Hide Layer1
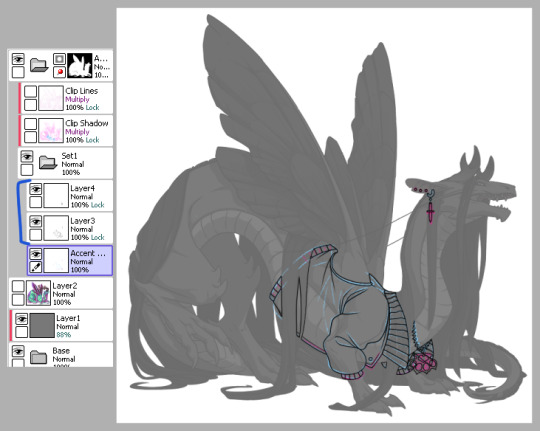 point(22,319)
